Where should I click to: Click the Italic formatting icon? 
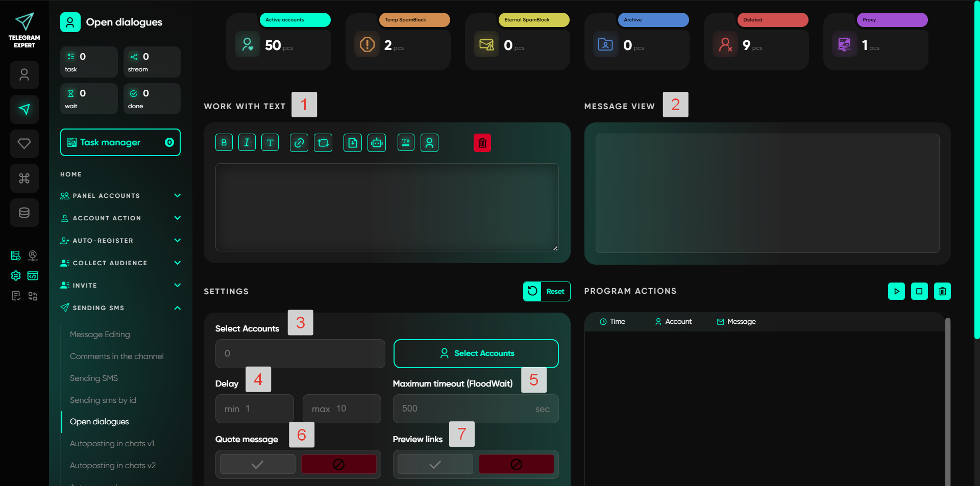247,143
